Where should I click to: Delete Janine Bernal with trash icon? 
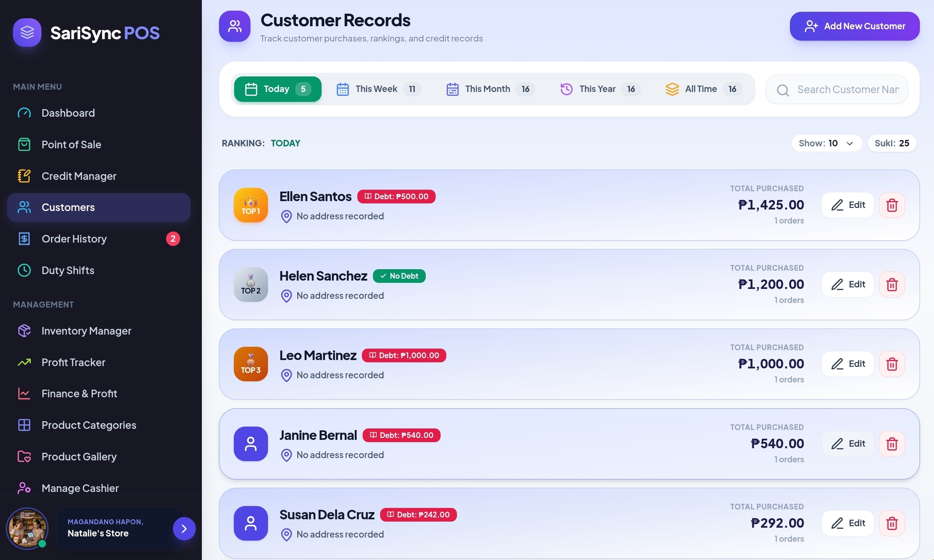point(892,444)
